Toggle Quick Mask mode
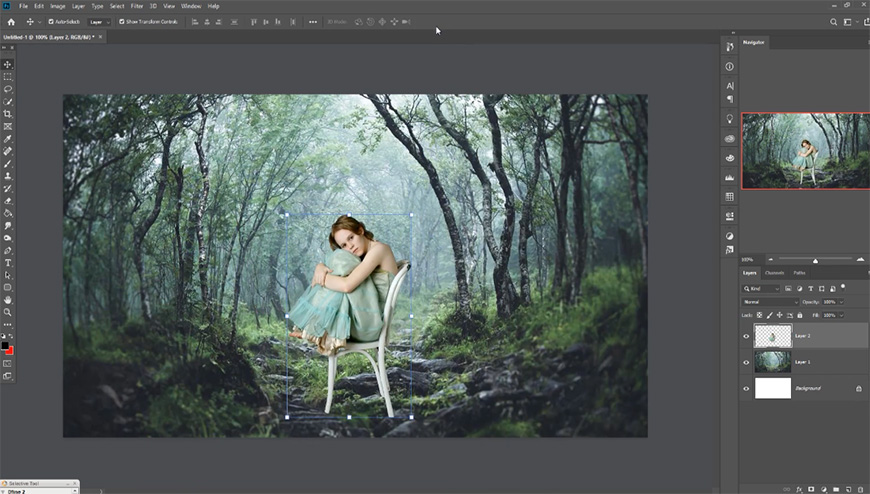The height and width of the screenshot is (494, 870). (x=7, y=364)
